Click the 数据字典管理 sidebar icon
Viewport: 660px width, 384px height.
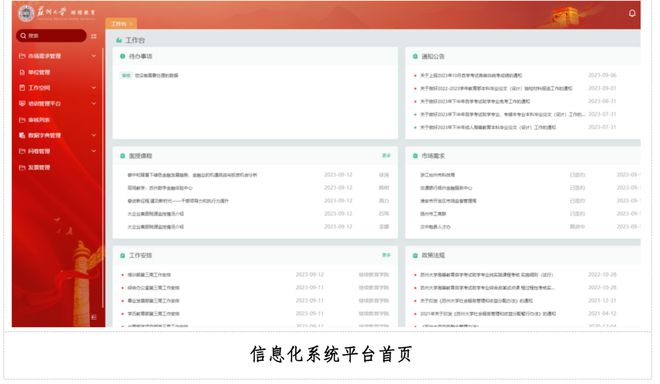pyautogui.click(x=22, y=135)
